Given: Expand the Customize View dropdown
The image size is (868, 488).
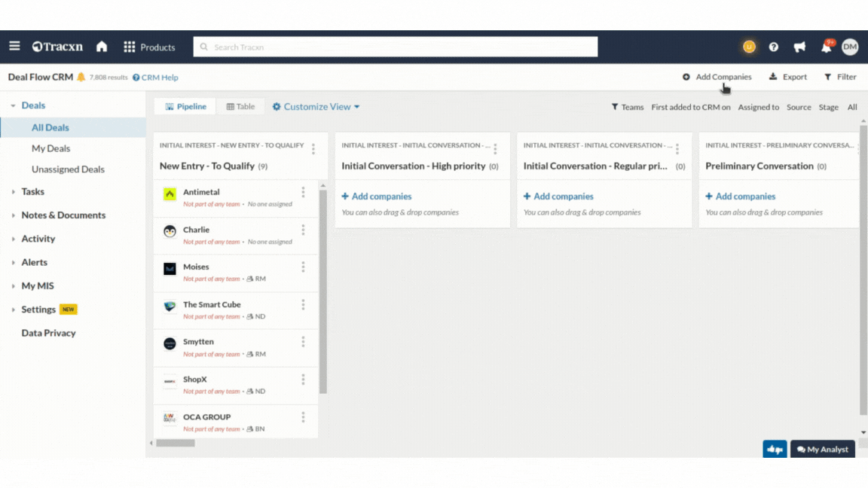Looking at the screenshot, I should pyautogui.click(x=316, y=107).
